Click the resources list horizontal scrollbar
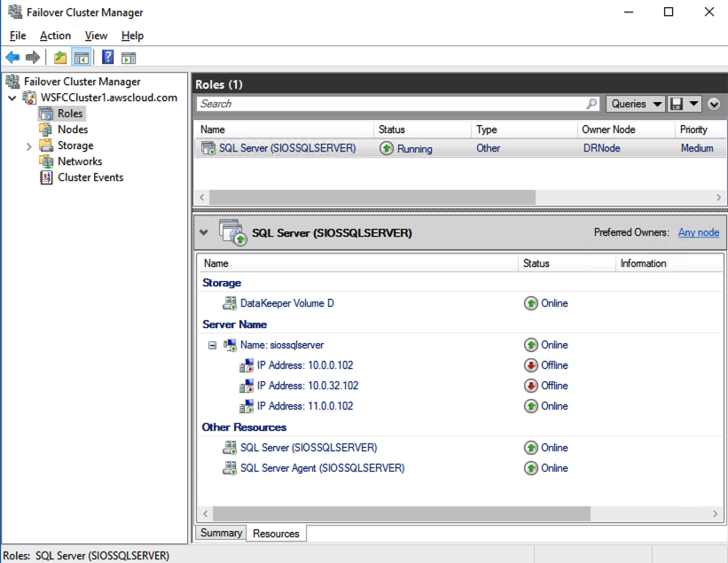This screenshot has width=728, height=563. click(x=401, y=513)
